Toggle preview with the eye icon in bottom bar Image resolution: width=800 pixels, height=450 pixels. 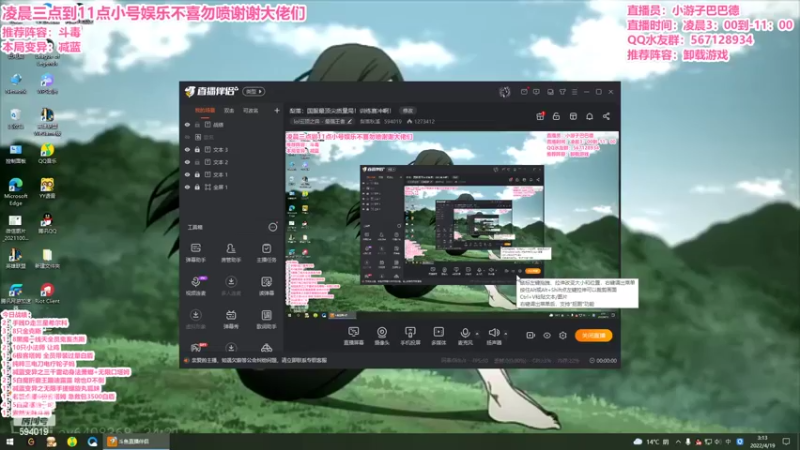coord(546,335)
